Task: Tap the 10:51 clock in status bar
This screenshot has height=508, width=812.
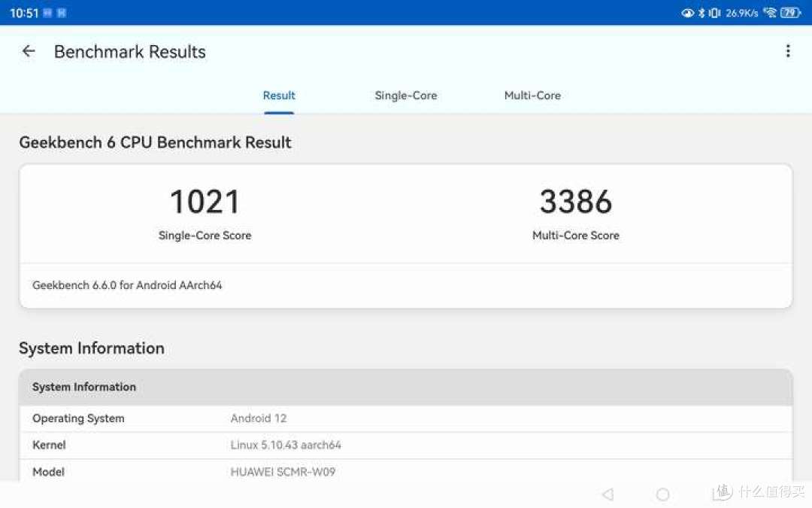Action: click(24, 13)
